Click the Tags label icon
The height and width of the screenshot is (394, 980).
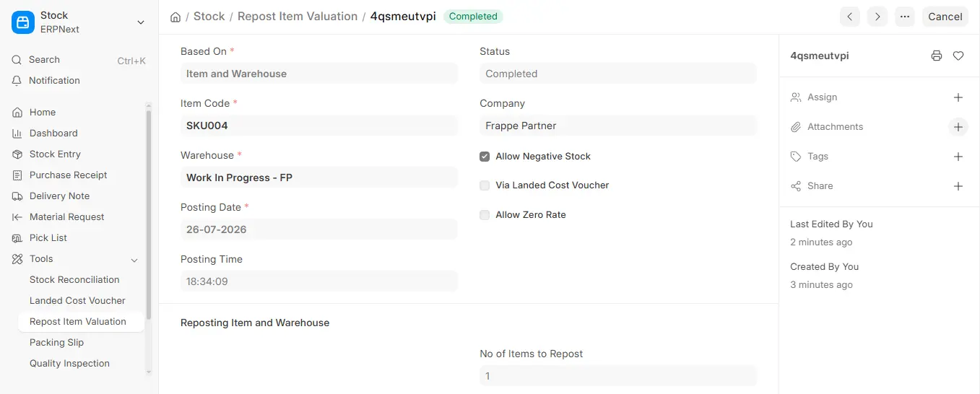coord(796,157)
